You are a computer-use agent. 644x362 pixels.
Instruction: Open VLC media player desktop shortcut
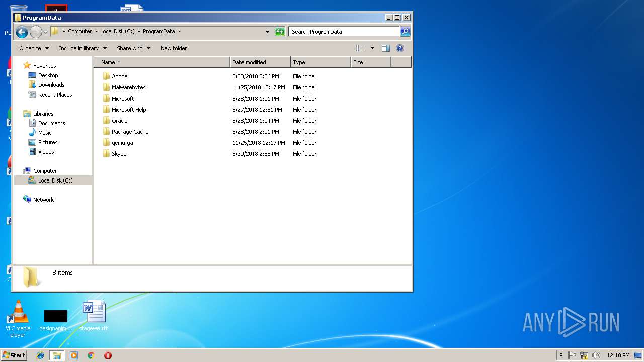[18, 319]
